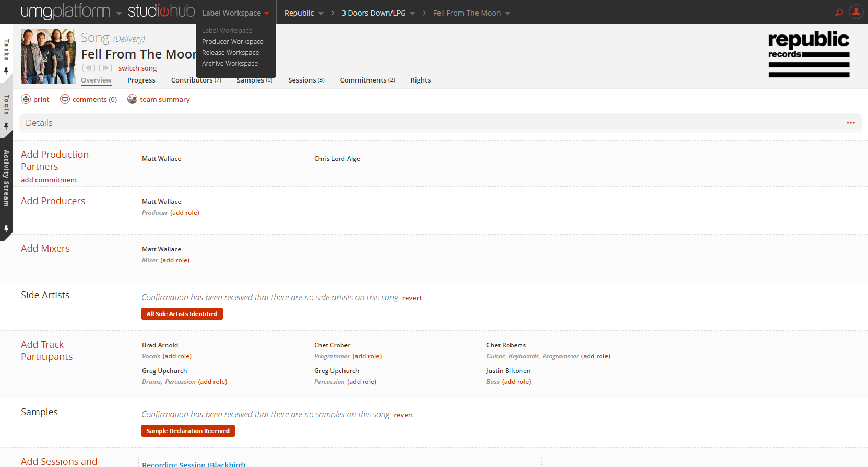Screen dimensions: 868x467
Task: Select Producer Workspace from menu
Action: pos(232,42)
